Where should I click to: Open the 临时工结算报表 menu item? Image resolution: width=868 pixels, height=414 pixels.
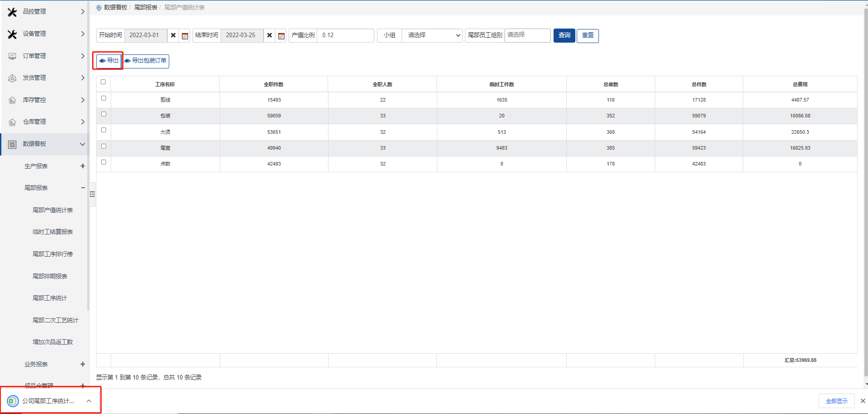pyautogui.click(x=53, y=232)
